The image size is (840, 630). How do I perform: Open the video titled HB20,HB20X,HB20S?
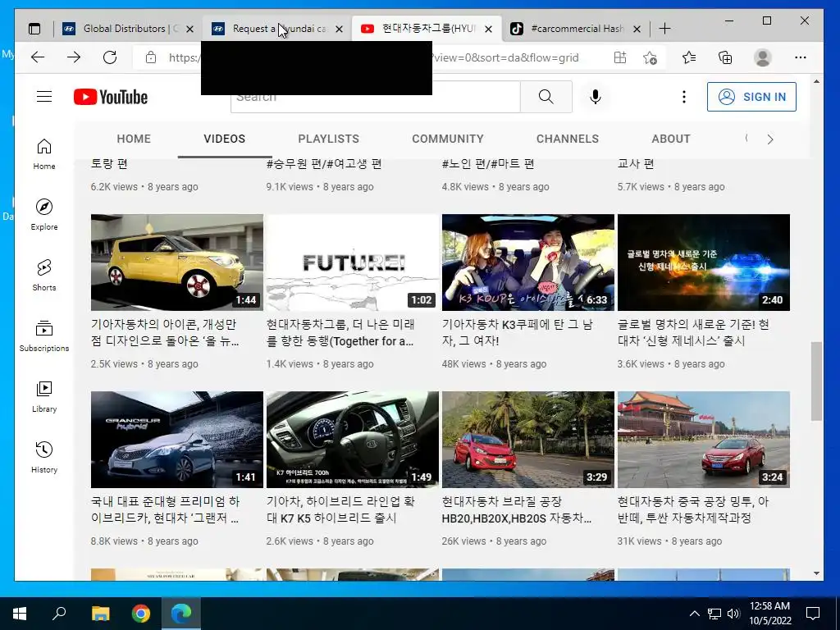coord(517,510)
